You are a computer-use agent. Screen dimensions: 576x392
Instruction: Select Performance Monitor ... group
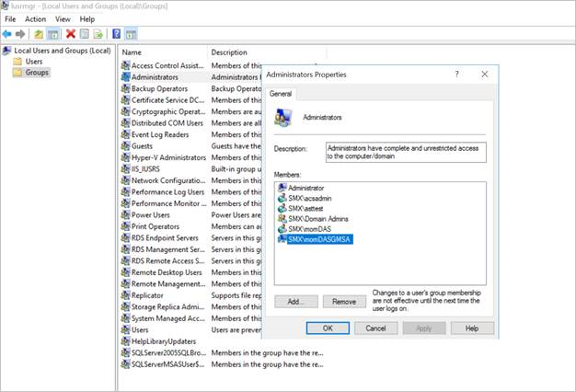point(169,203)
